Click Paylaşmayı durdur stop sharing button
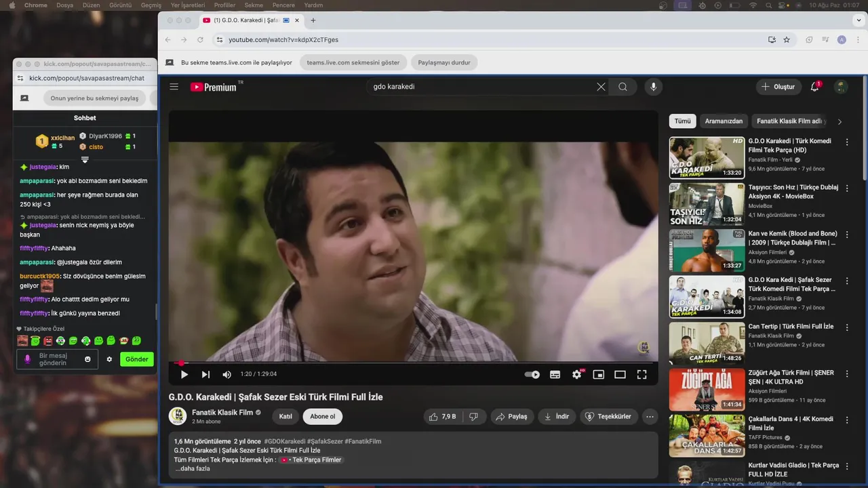This screenshot has height=488, width=868. tap(444, 62)
